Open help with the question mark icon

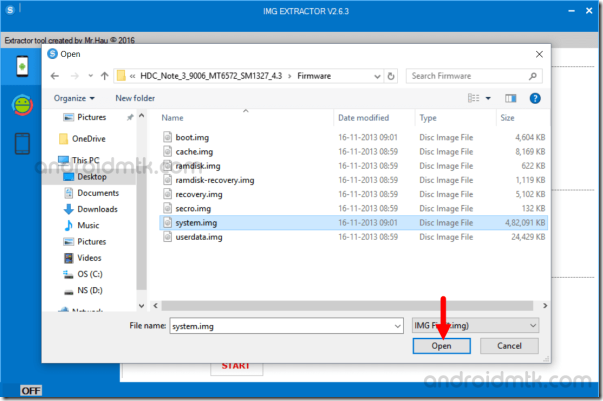point(535,98)
